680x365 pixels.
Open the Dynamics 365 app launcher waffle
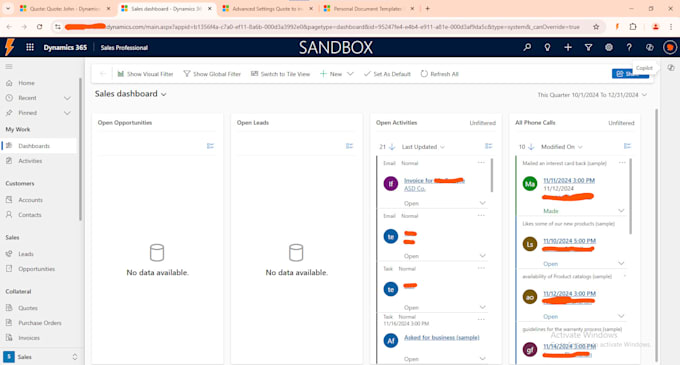point(30,47)
